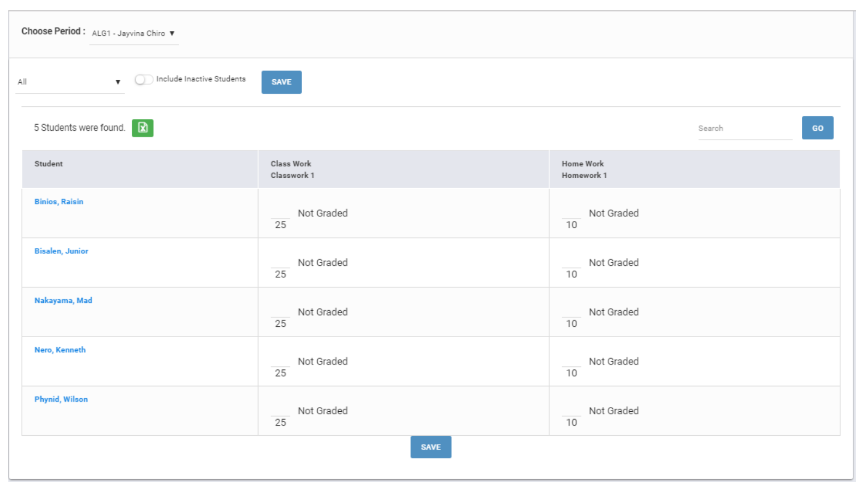868x491 pixels.
Task: Click Nero Homework 1 score field
Action: pos(571,362)
